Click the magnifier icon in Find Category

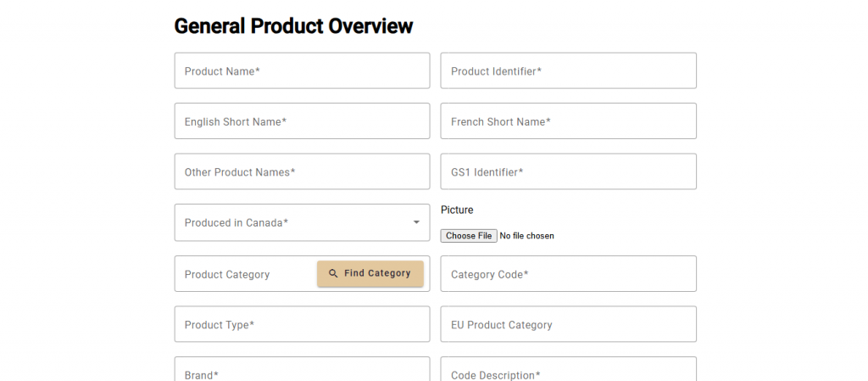coord(333,274)
